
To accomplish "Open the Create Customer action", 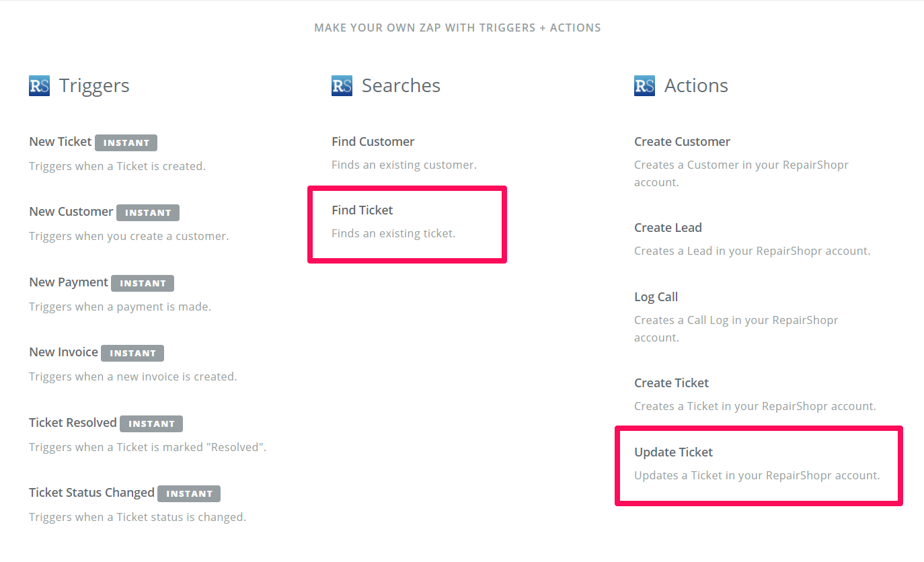I will coord(683,142).
